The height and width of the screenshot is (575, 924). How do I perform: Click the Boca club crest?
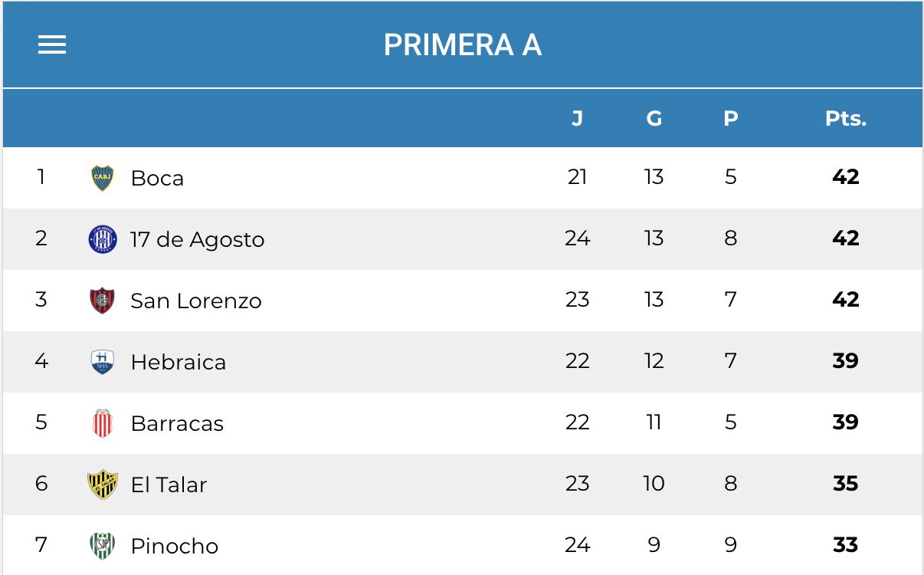tap(102, 178)
